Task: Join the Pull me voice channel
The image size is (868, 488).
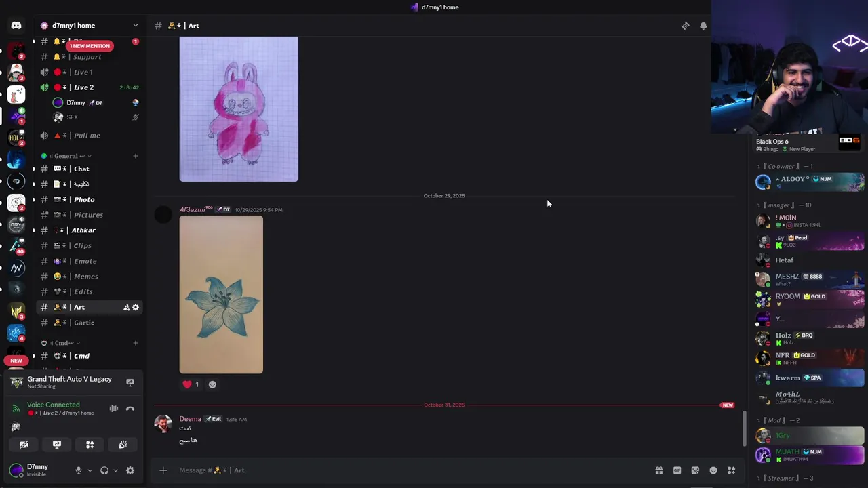Action: click(90, 136)
